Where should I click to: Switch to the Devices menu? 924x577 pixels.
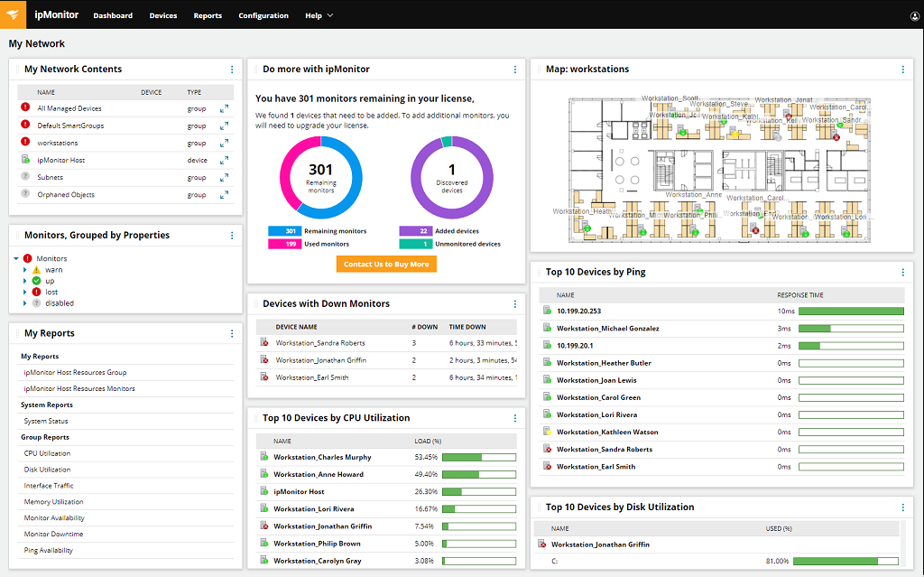tap(162, 14)
